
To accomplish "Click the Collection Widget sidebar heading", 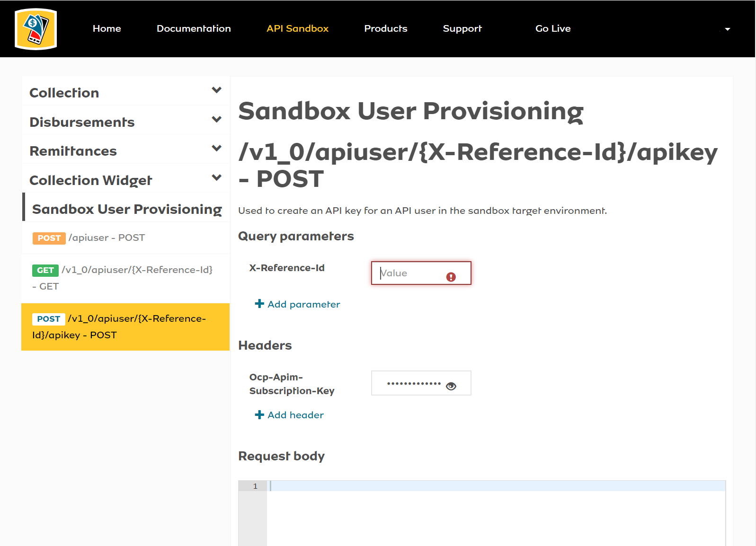I will pos(91,180).
